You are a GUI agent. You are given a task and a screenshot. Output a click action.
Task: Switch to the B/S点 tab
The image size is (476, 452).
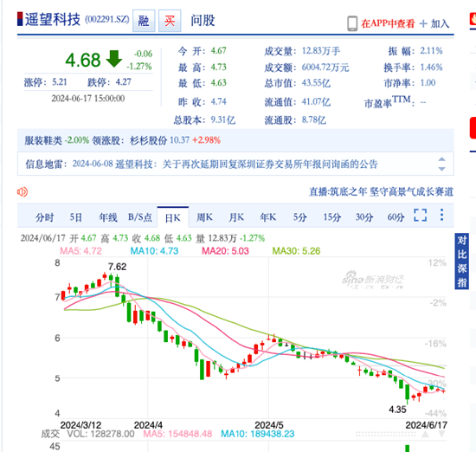pyautogui.click(x=140, y=217)
